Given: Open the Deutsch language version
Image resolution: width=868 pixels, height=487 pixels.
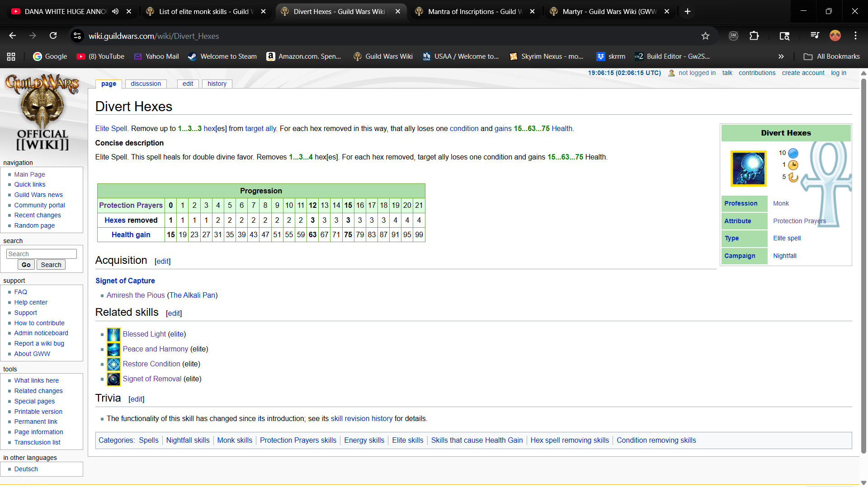Looking at the screenshot, I should [x=26, y=469].
